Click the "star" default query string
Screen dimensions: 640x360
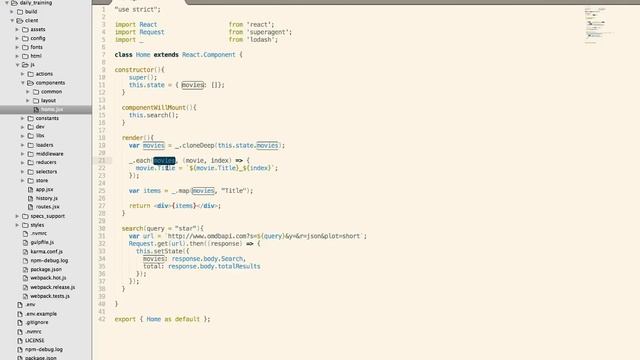click(186, 229)
